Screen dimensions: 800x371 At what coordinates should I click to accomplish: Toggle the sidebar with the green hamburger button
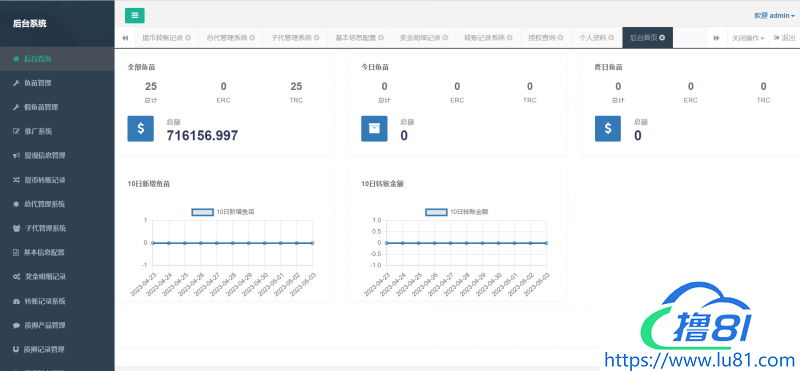tap(135, 15)
